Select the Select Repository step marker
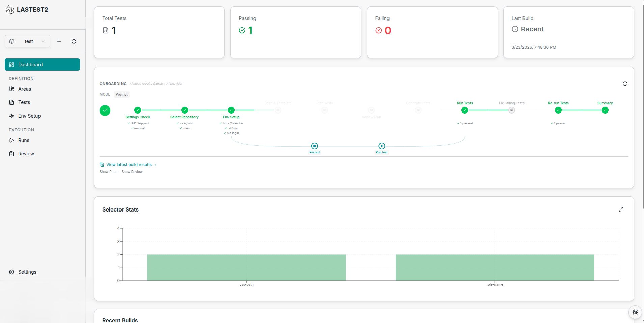Screen dimensions: 644x323 click(184, 110)
